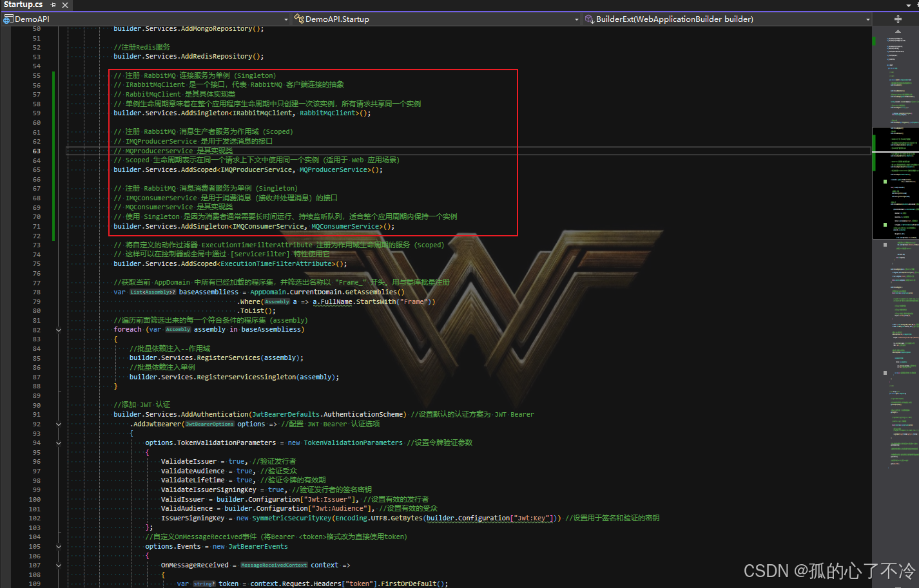The image size is (919, 588).
Task: Collapse the JwtBearerEvents block at line 105
Action: tap(59, 547)
